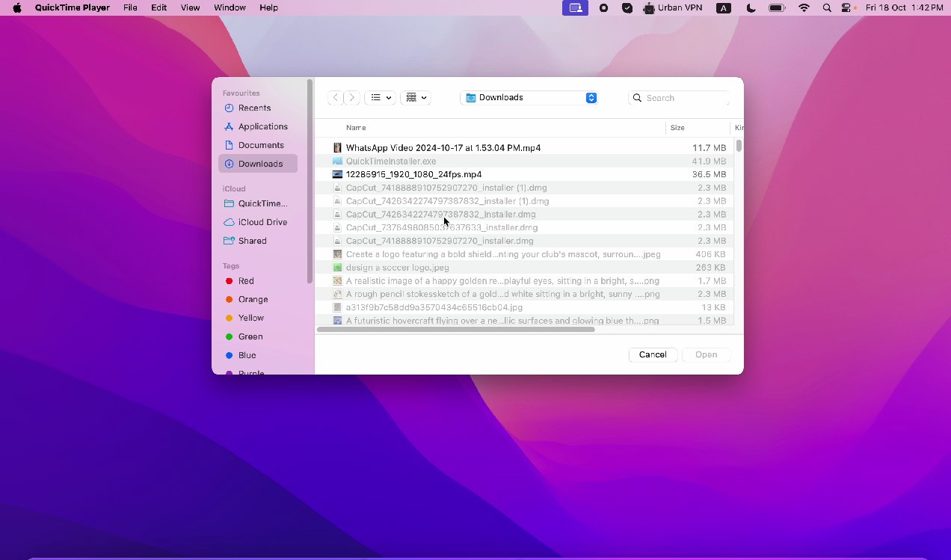Open the Edit menu
The image size is (951, 560).
159,7
